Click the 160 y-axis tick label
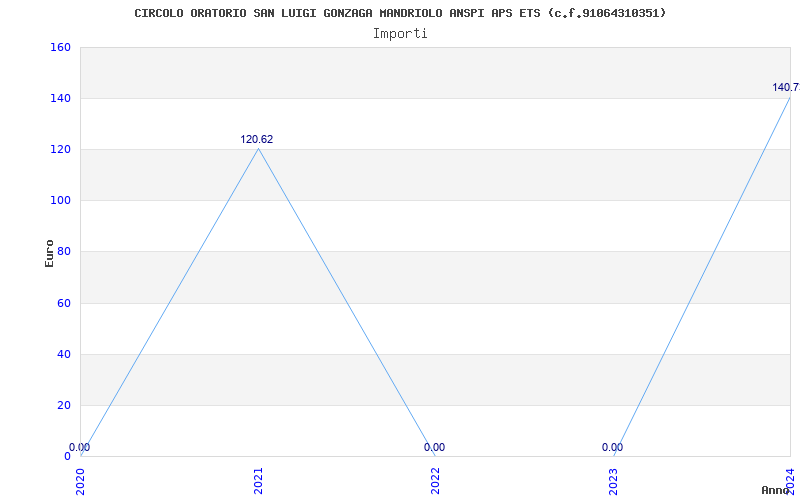This screenshot has height=500, width=800. [x=60, y=47]
